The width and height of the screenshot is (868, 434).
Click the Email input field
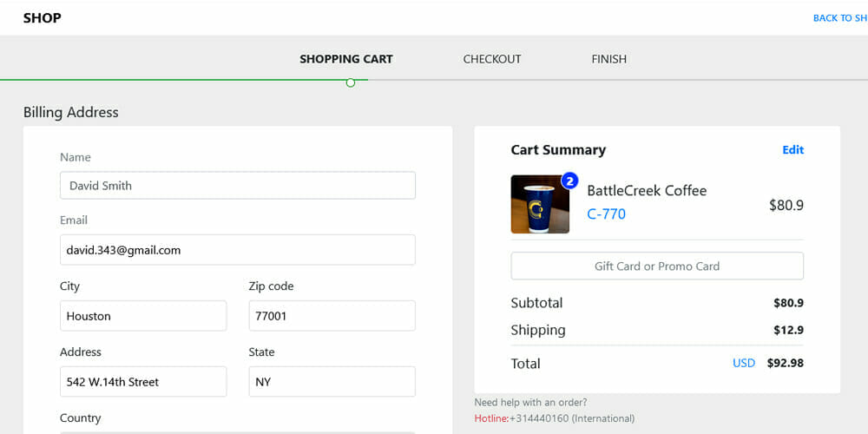click(237, 250)
